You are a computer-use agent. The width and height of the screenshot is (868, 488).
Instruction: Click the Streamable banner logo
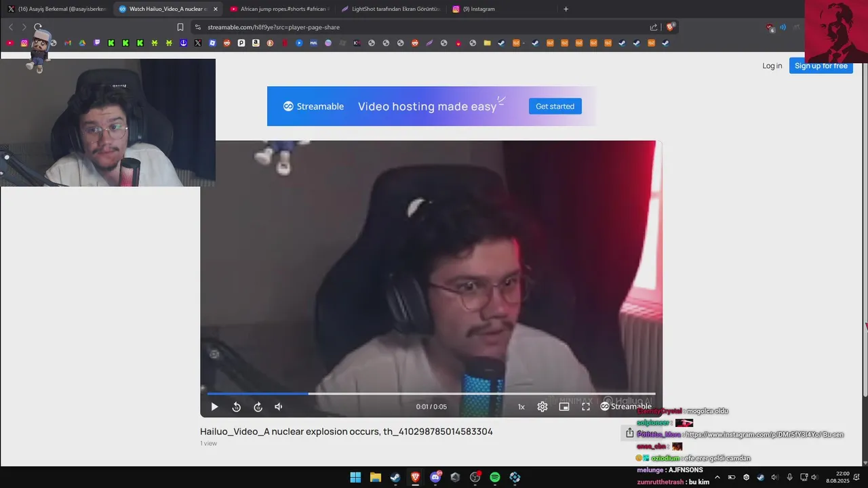click(x=313, y=106)
